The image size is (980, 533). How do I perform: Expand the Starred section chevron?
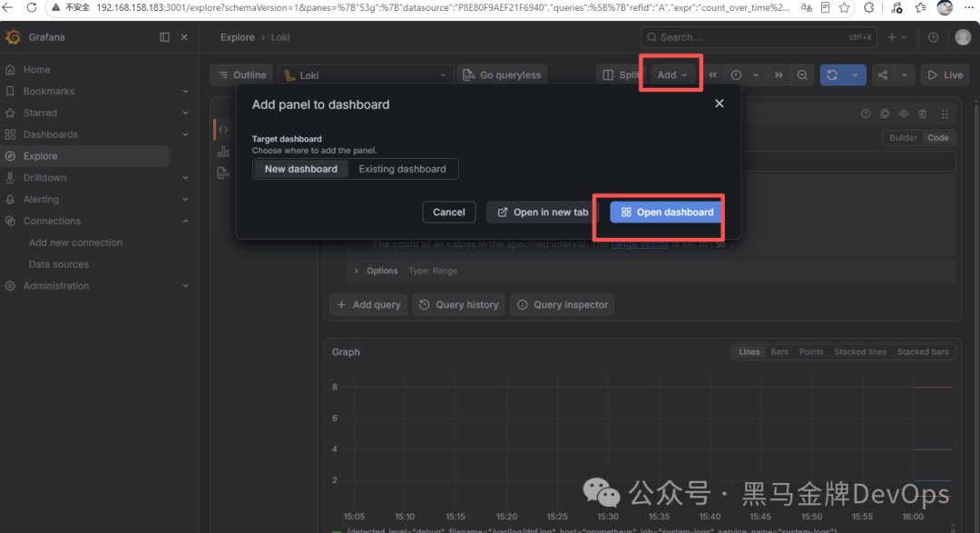(186, 113)
